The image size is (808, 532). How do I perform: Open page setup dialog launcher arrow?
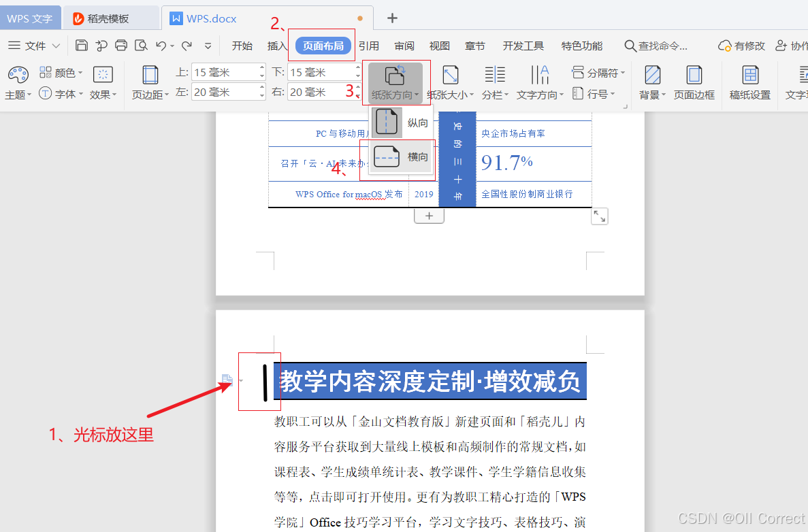tap(626, 106)
